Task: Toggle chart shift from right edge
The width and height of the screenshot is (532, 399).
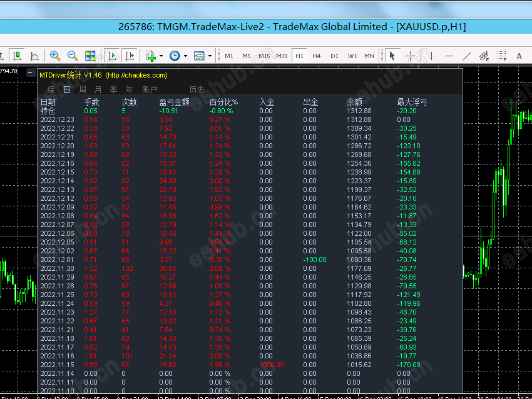Action: coord(130,55)
